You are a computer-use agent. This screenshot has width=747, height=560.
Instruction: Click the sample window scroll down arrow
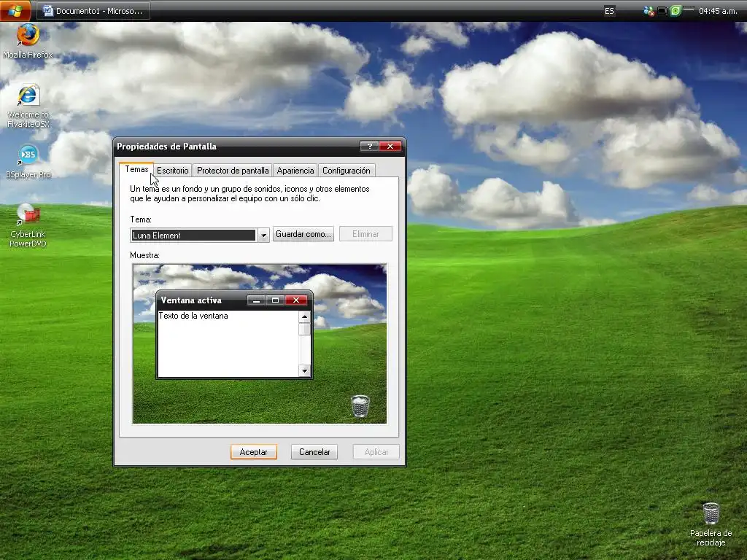[304, 370]
